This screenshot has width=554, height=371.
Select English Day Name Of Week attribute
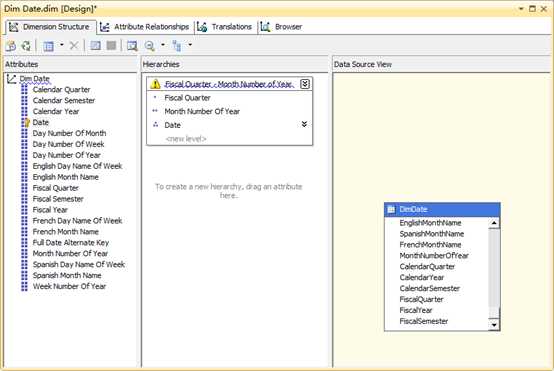coord(77,166)
